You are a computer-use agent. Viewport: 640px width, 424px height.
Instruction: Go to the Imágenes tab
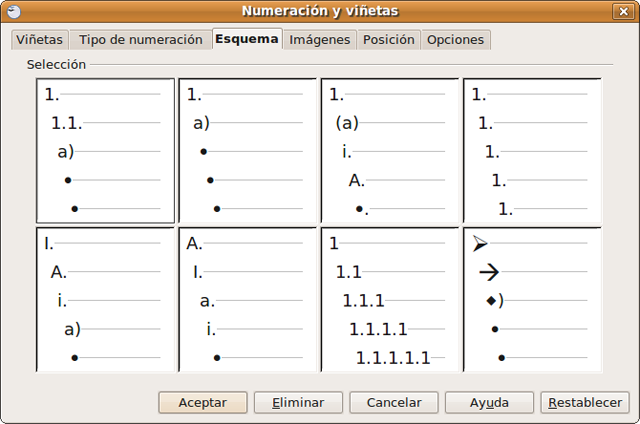[x=320, y=40]
